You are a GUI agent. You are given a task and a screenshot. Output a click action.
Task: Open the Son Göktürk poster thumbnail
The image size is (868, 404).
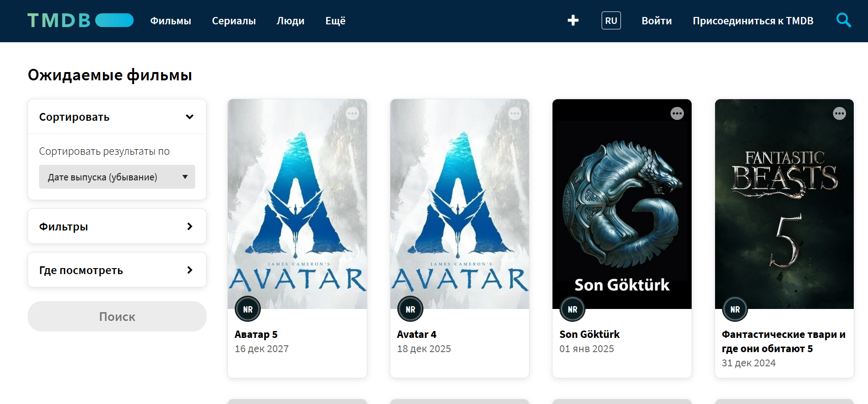(x=622, y=204)
